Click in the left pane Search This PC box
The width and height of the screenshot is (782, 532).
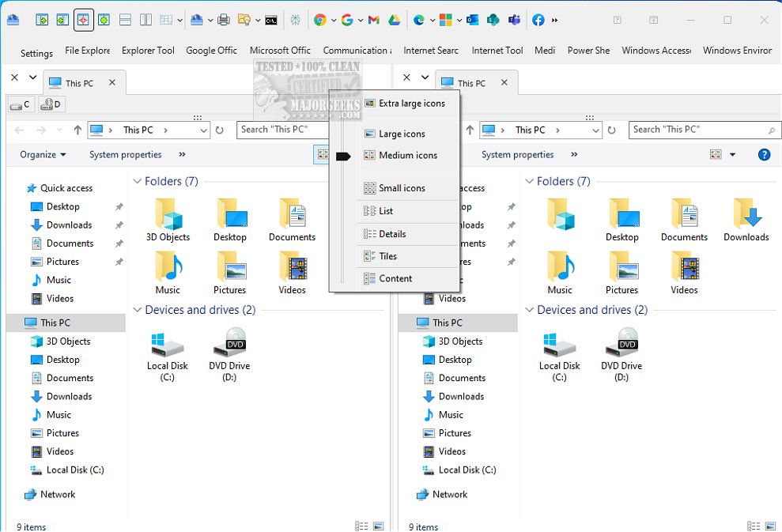coord(283,130)
